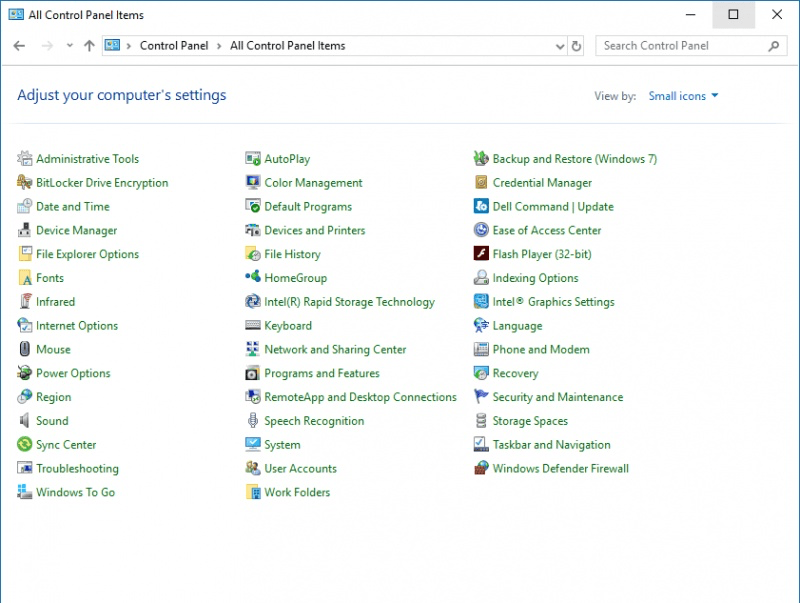Open the Speech Recognition microphone icon
800x603 pixels.
tap(253, 421)
